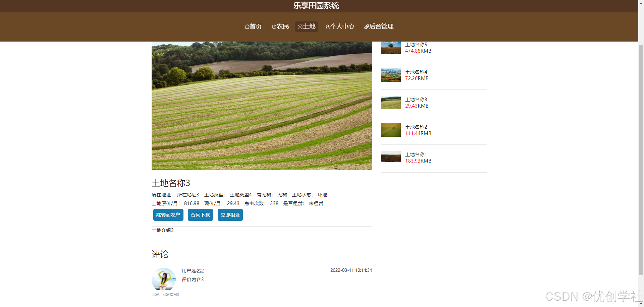Viewport: 644px width, 307px height.
Task: Click the 338 click count value
Action: click(x=274, y=203)
